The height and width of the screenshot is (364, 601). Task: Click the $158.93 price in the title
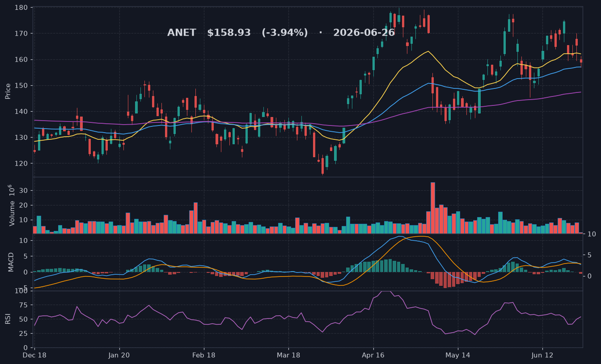[229, 33]
